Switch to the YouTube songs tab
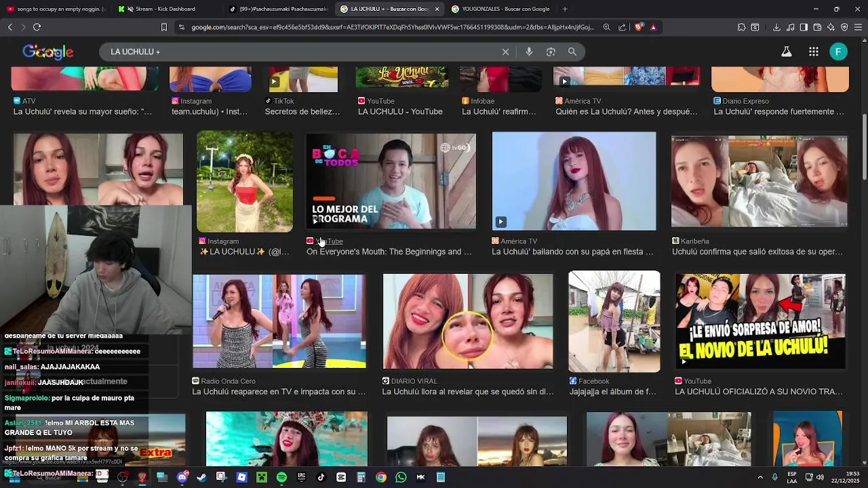The width and height of the screenshot is (868, 488). 58,9
